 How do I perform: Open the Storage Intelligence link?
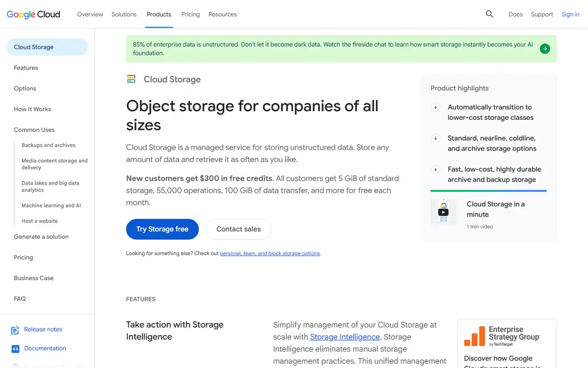pos(345,337)
